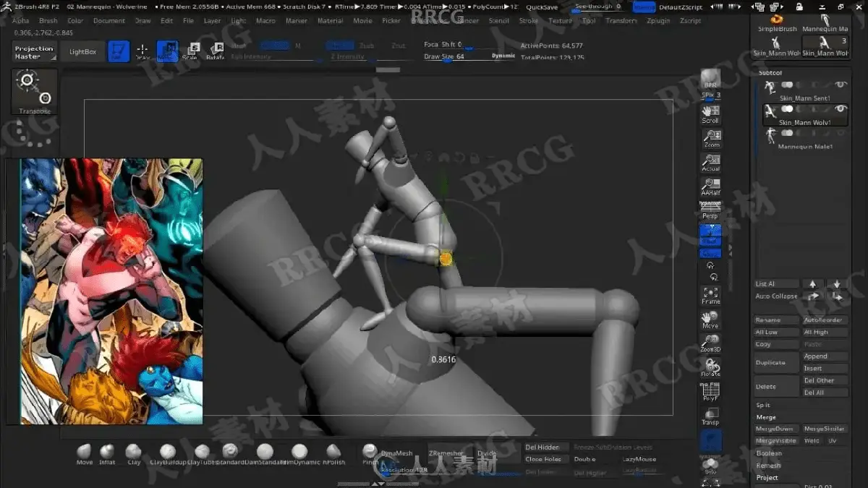Select the Rotate transpose icon
Screen dimensions: 868x488
pyautogui.click(x=215, y=51)
